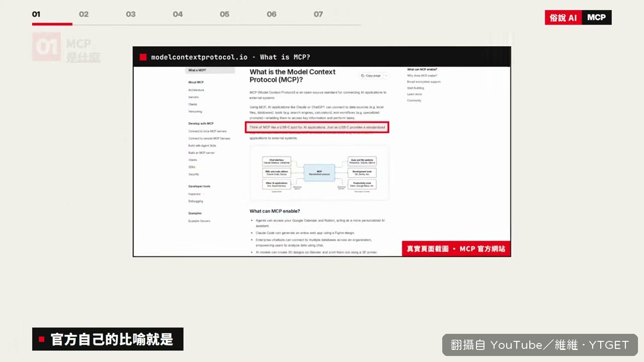Screen dimensions: 644x362
Task: Click the Copy page button
Action: pos(371,76)
